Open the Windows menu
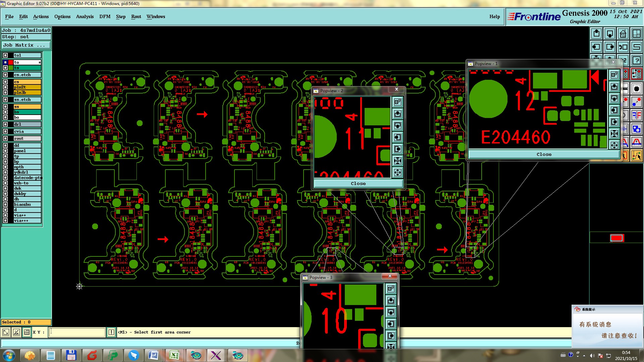 [x=156, y=16]
